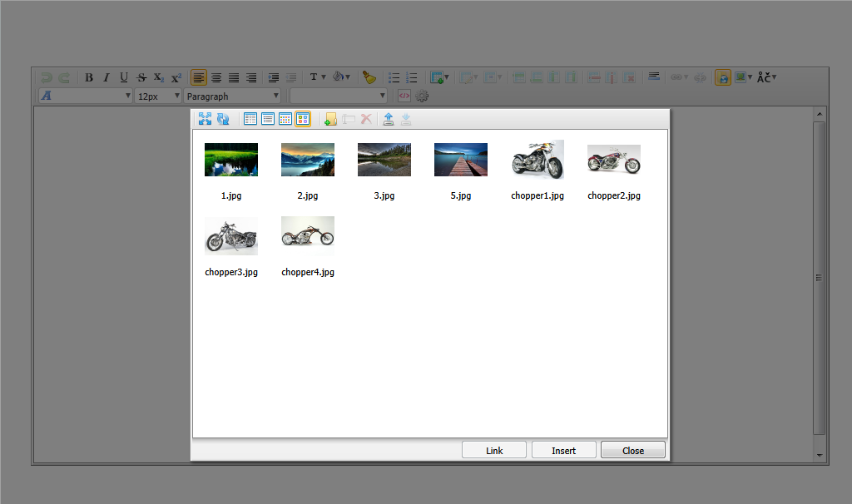Open the source code view

404,96
